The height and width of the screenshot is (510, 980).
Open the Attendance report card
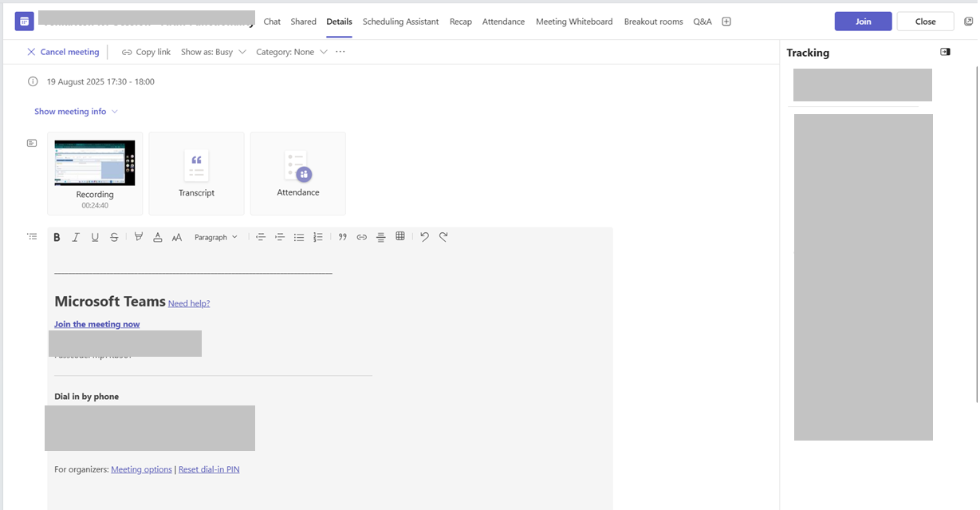298,173
